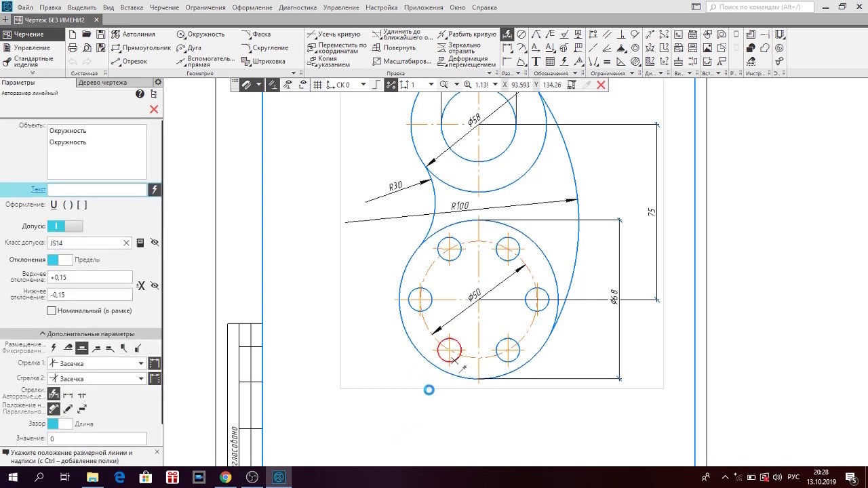The image size is (868, 488).
Task: Switch Отклонения toggle to Пределы
Action: pyautogui.click(x=60, y=260)
